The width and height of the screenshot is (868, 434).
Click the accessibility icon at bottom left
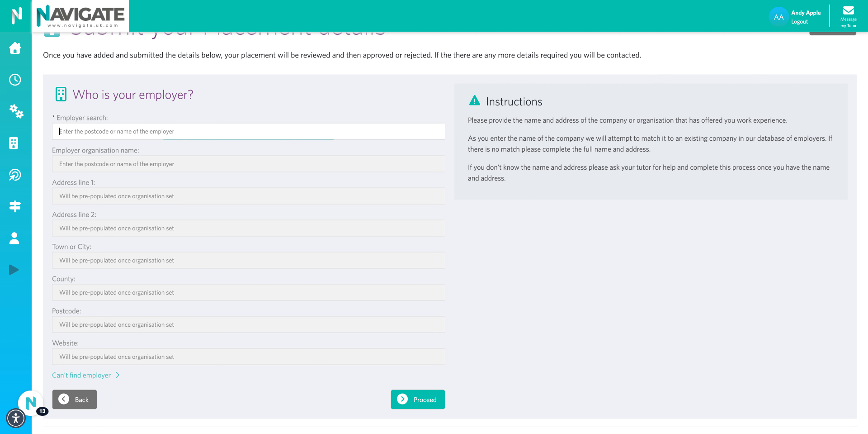(x=16, y=418)
